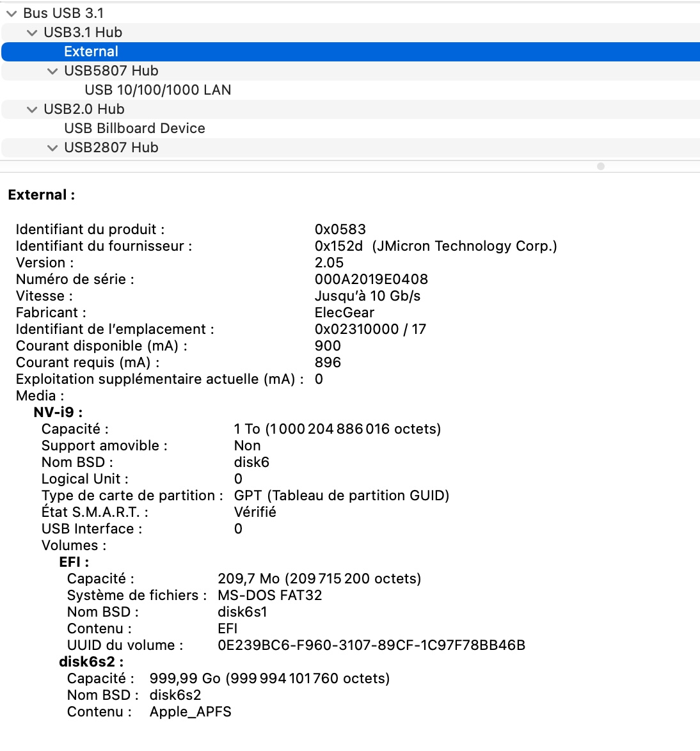This screenshot has height=751, width=700.
Task: Collapse the Bus USB 3.1 chevron
Action: 12,13
